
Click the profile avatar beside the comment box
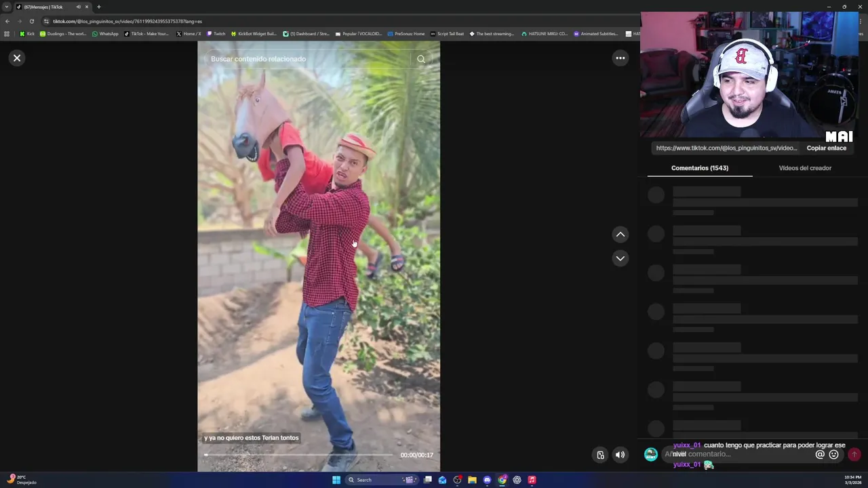click(650, 455)
